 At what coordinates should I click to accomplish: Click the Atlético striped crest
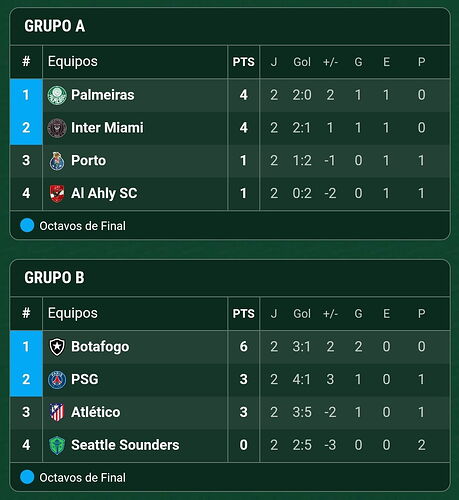pos(57,412)
